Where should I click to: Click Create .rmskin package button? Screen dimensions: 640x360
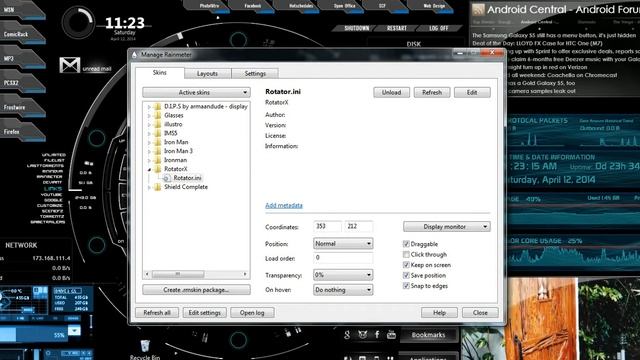[x=196, y=290]
